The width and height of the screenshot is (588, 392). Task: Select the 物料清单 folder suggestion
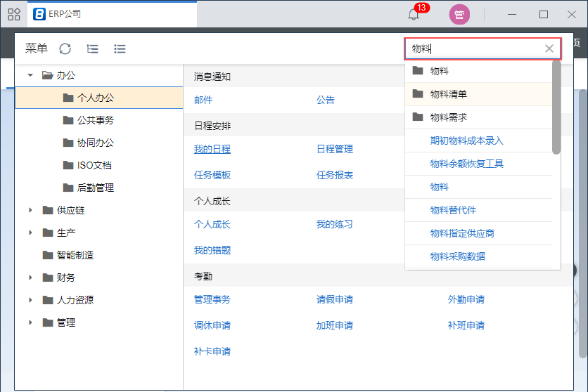pyautogui.click(x=448, y=94)
